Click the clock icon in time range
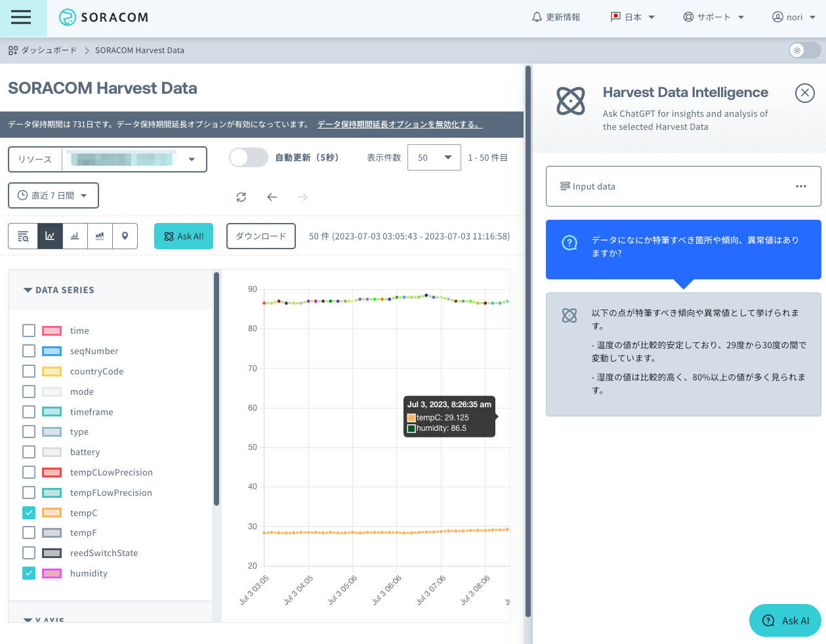 click(x=22, y=195)
